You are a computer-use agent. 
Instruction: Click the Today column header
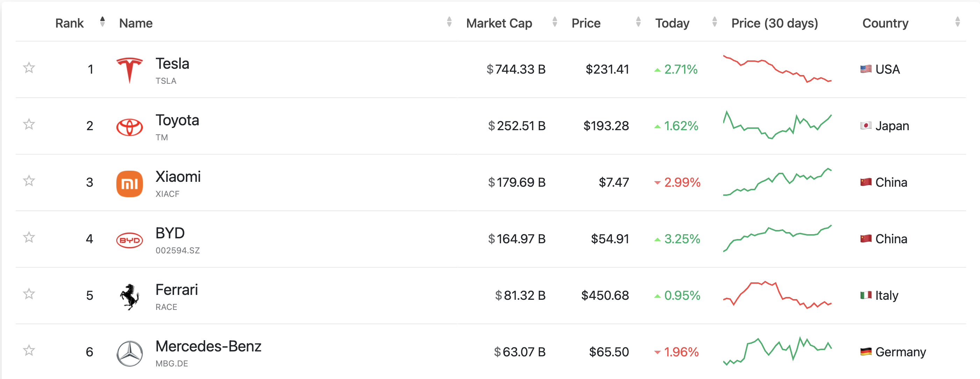tap(672, 23)
